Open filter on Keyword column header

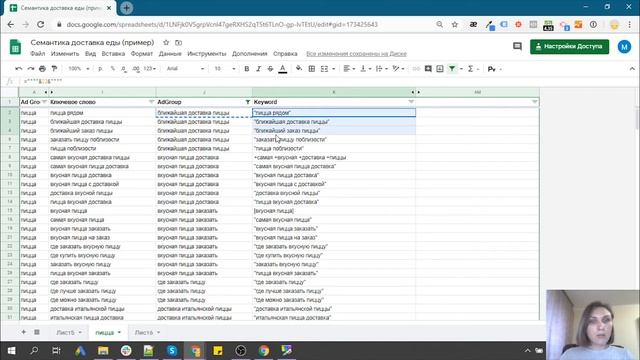411,102
